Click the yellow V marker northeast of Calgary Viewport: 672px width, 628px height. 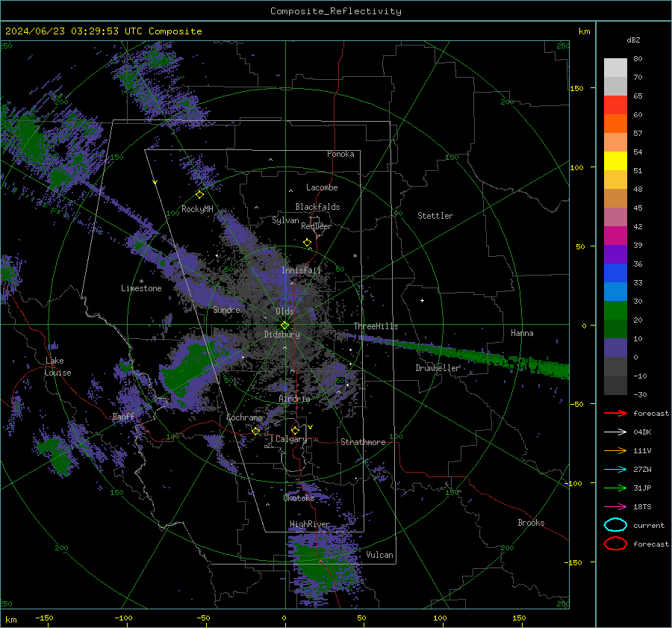311,427
